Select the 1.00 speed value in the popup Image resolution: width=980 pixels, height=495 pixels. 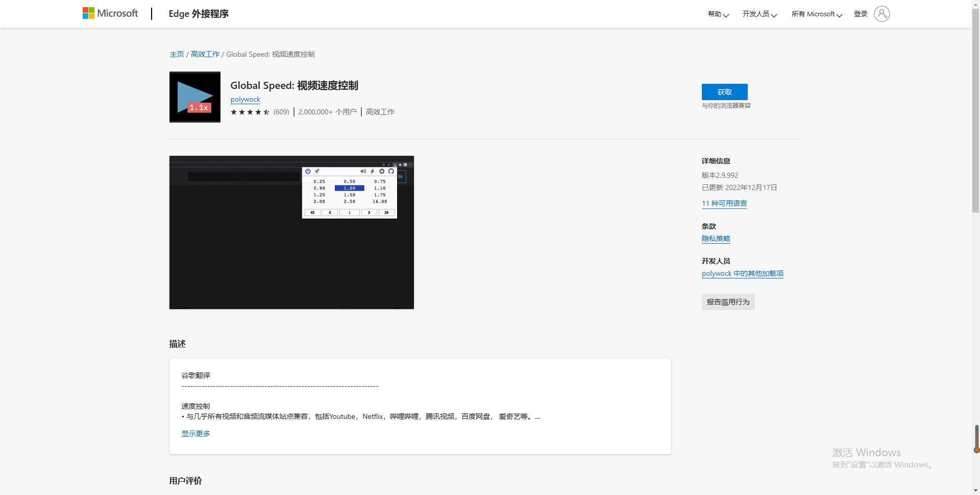(349, 188)
